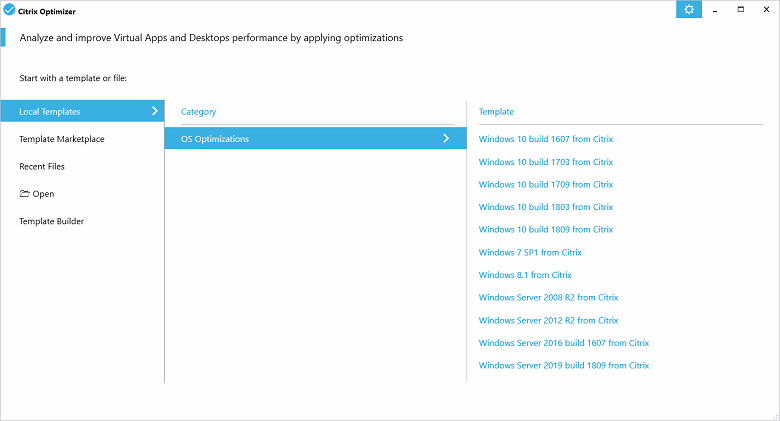The width and height of the screenshot is (780, 421).
Task: Click the Citrix Optimizer logo icon
Action: tap(9, 10)
